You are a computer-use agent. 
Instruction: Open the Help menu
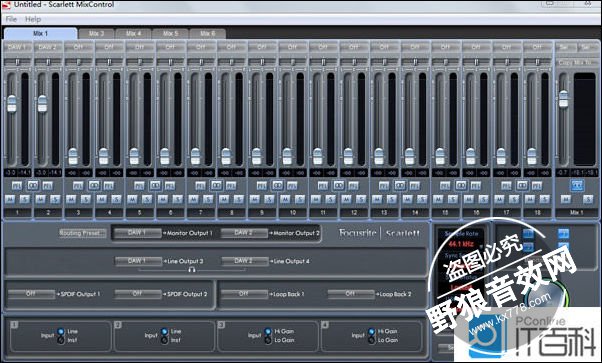(x=33, y=19)
